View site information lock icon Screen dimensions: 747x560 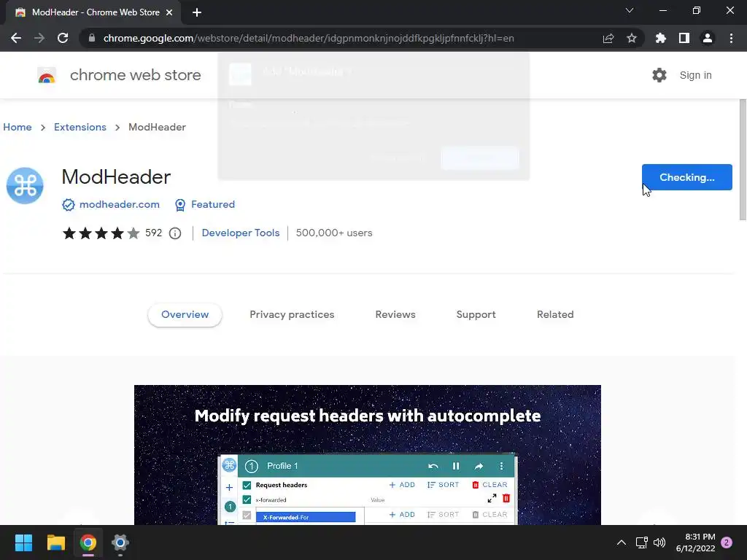(92, 38)
